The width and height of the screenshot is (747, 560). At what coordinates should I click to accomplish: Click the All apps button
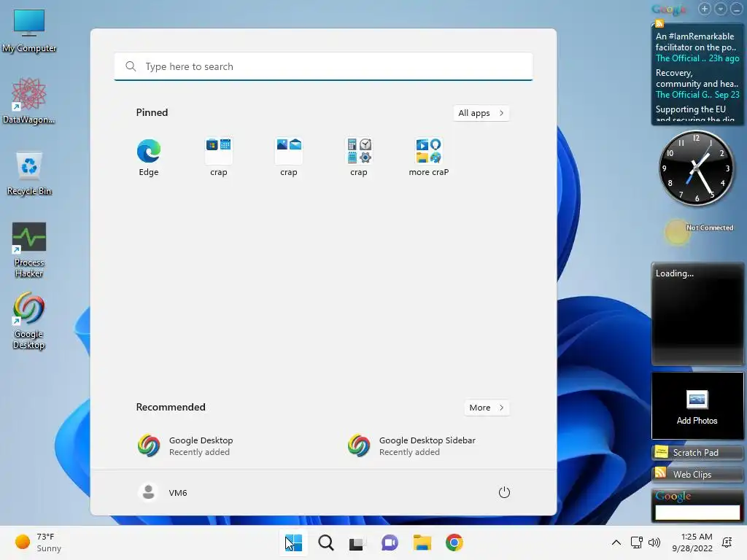481,113
